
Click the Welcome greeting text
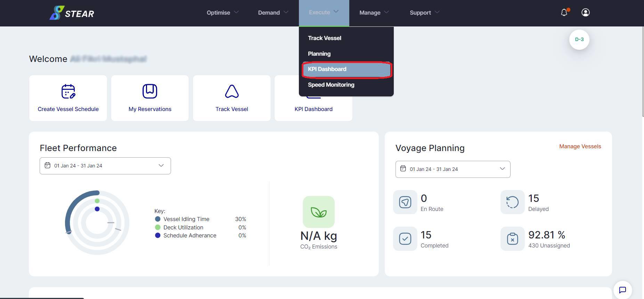point(48,59)
